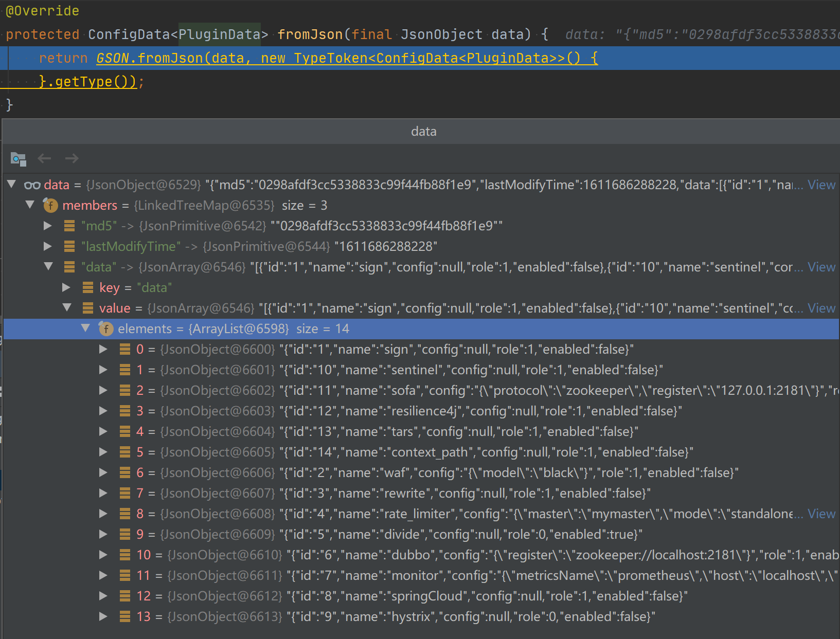The height and width of the screenshot is (639, 840).
Task: Click the }.getType()); code line
Action: pos(92,82)
